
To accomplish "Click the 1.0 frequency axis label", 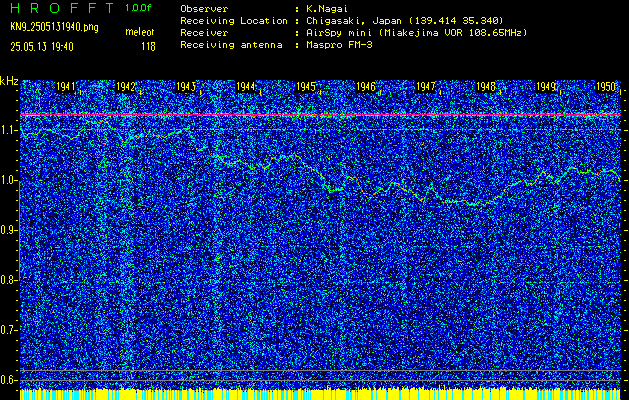I will (x=8, y=180).
